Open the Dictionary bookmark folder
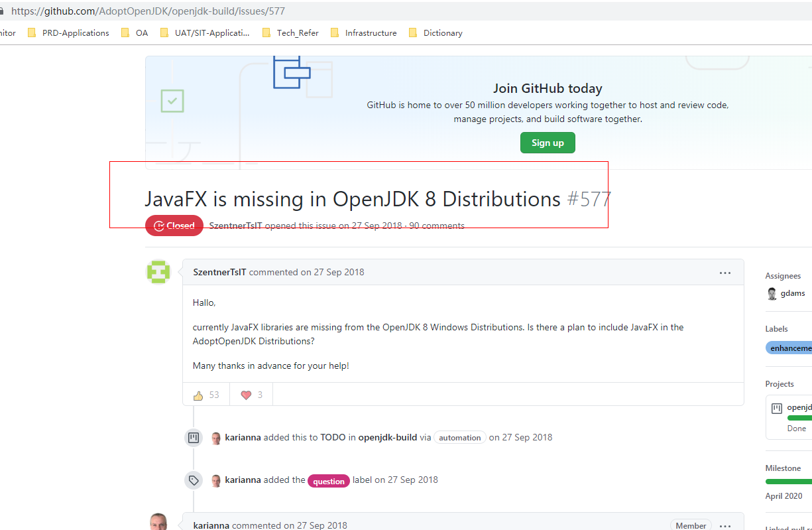 [x=435, y=33]
